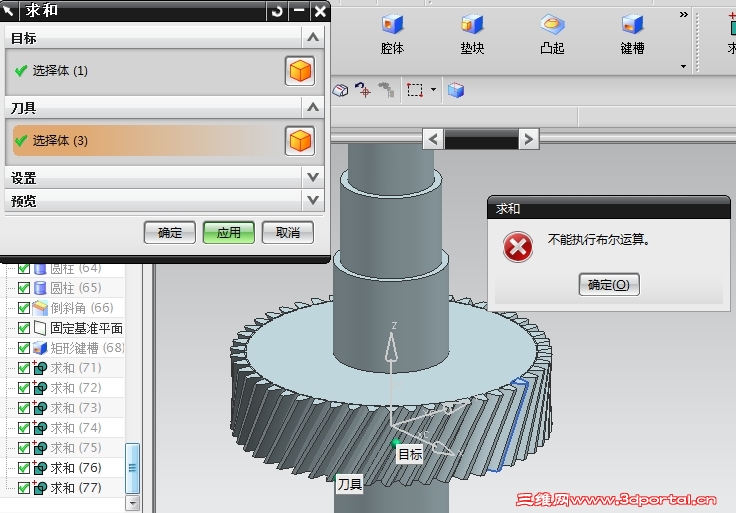Click the rotate point icon in toolbar
This screenshot has height=513, width=736.
[x=363, y=89]
